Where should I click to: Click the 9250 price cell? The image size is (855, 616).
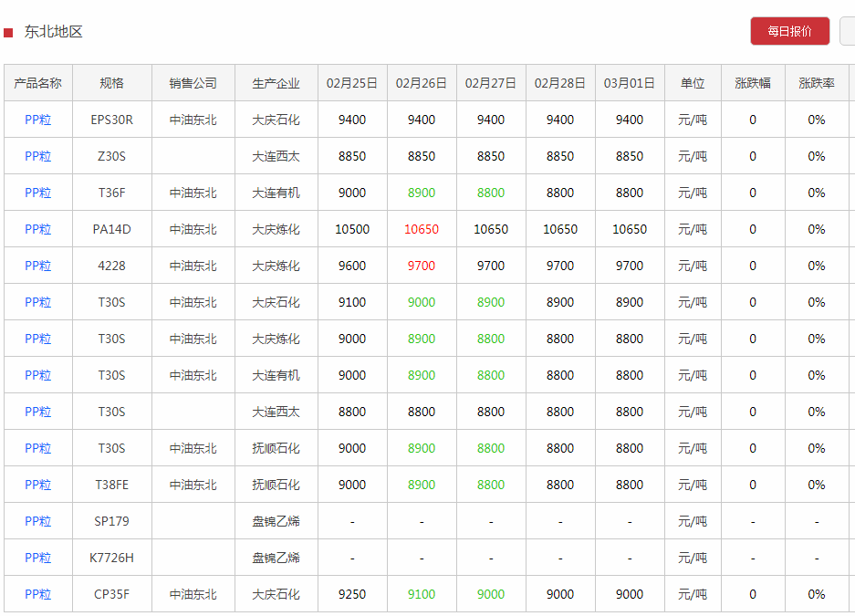(352, 594)
